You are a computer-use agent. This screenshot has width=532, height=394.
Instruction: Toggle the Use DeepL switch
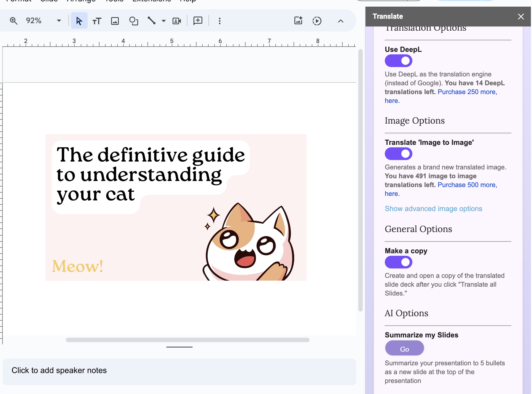(399, 61)
